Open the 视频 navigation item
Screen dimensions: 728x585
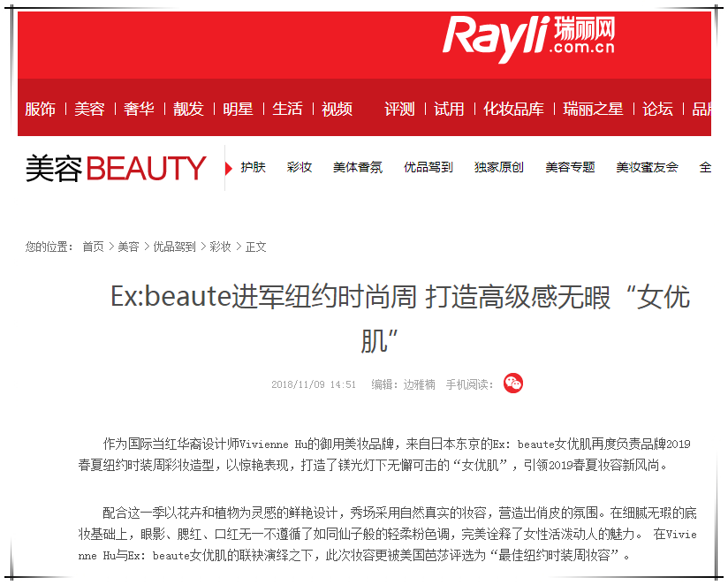(337, 109)
